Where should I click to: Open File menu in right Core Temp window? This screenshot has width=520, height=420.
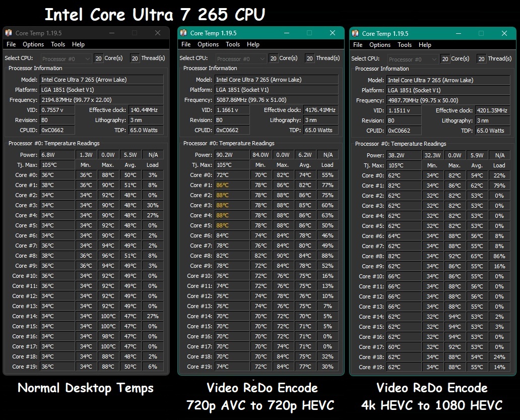pos(358,45)
